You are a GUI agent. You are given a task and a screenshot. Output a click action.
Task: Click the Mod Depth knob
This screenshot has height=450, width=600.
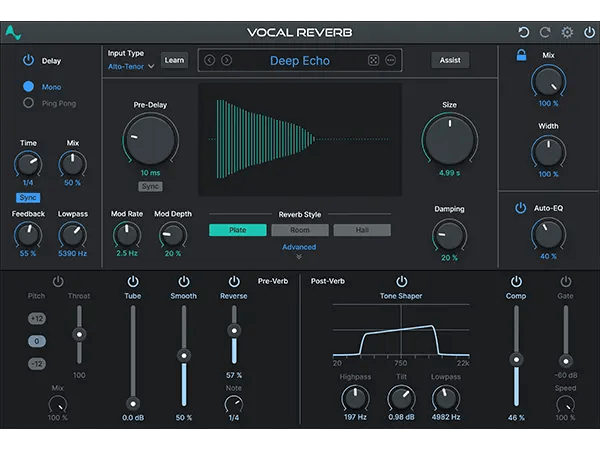pos(173,235)
